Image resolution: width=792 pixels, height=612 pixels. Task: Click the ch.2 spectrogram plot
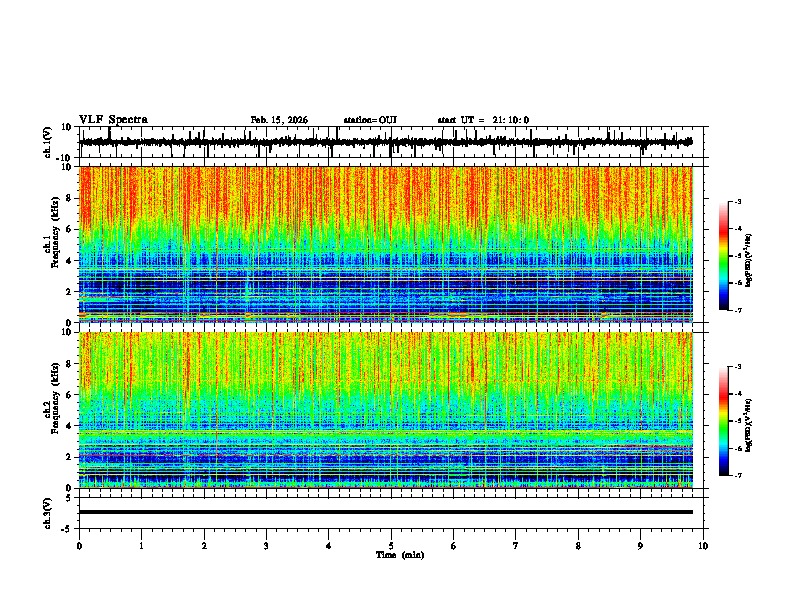click(386, 410)
